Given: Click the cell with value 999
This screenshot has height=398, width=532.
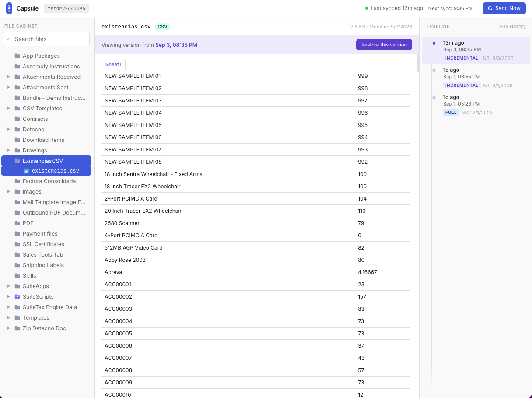Looking at the screenshot, I should (382, 76).
